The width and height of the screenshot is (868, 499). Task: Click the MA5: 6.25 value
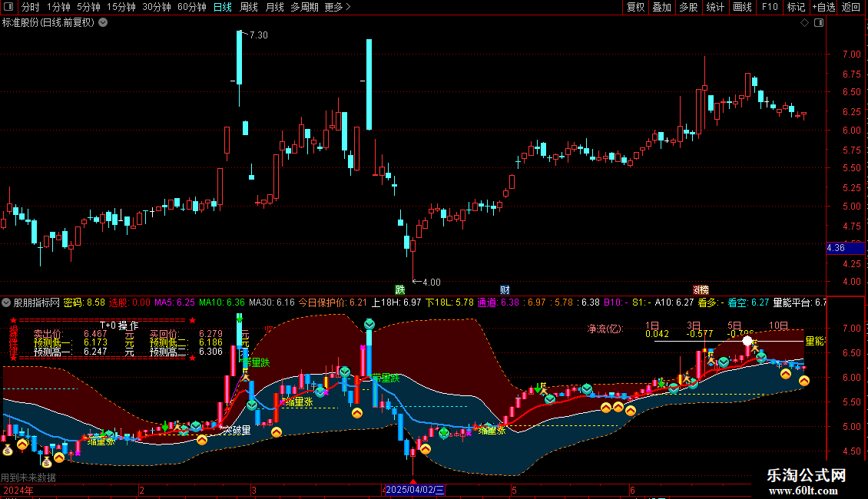coord(174,302)
